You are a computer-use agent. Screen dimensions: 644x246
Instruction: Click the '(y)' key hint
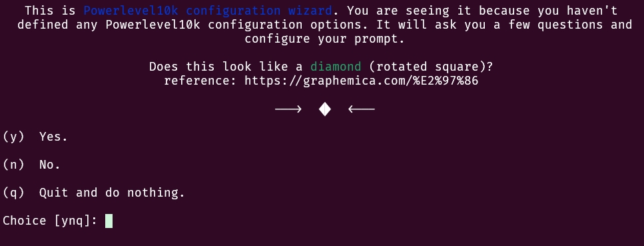13,137
